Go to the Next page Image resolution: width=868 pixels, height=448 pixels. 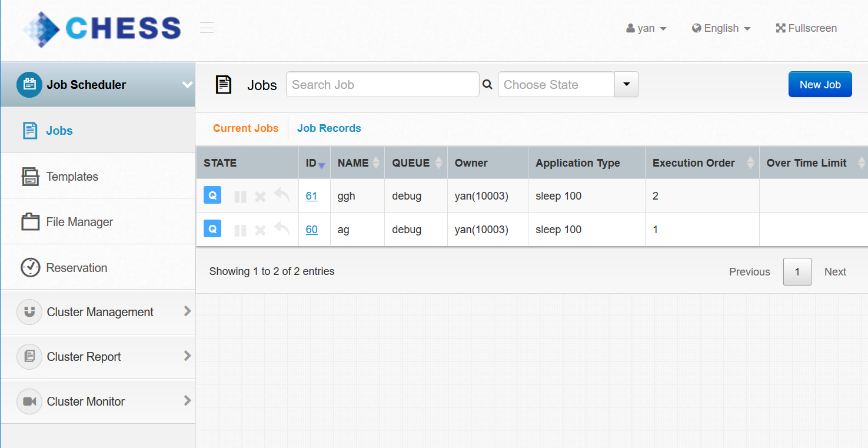836,271
